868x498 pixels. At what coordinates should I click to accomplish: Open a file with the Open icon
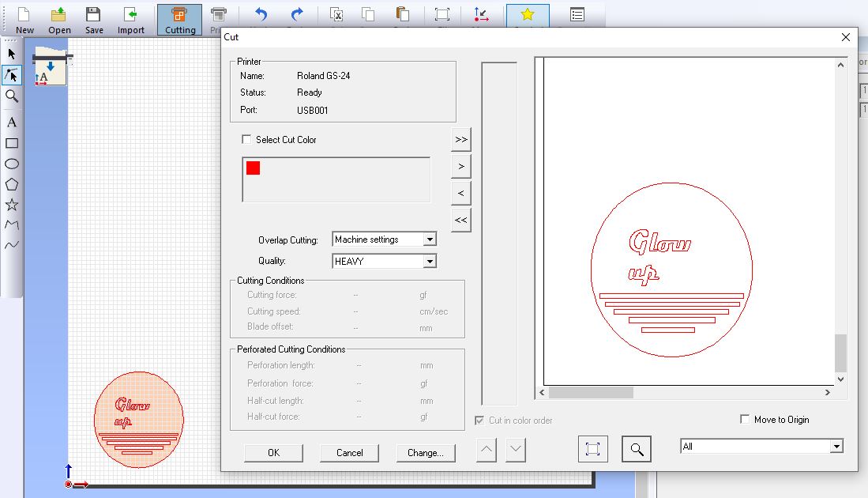tap(59, 20)
